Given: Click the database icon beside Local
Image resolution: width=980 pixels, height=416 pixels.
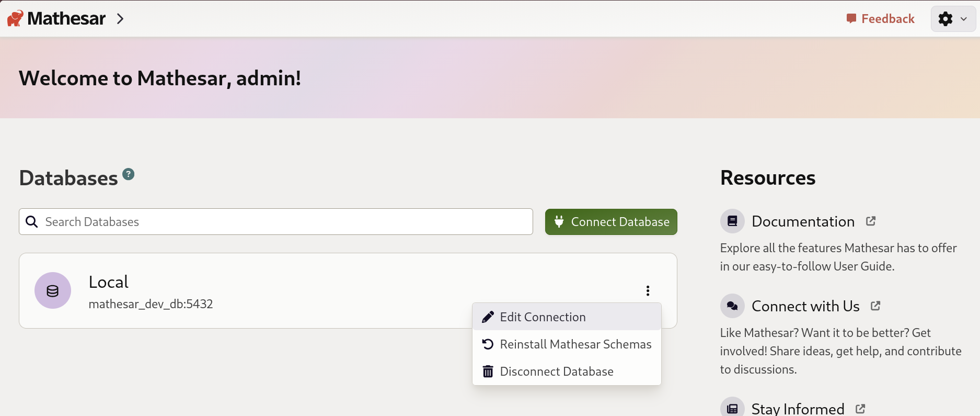Looking at the screenshot, I should [53, 290].
